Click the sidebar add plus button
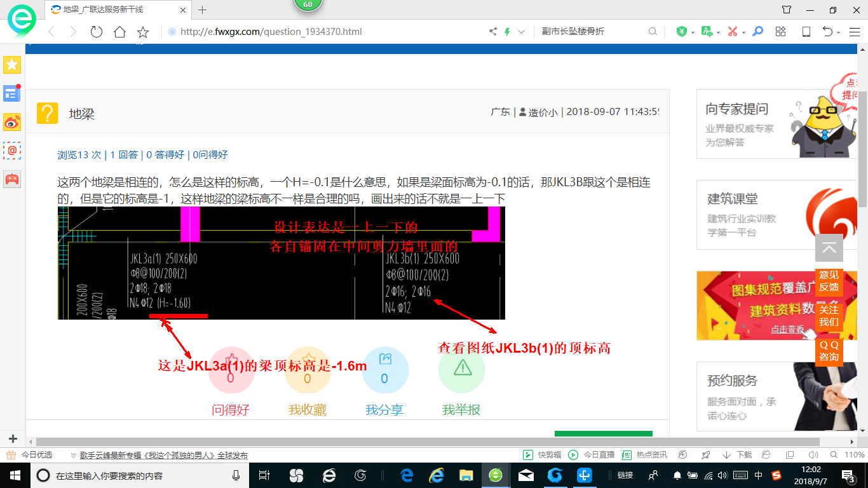This screenshot has width=868, height=488. click(13, 439)
